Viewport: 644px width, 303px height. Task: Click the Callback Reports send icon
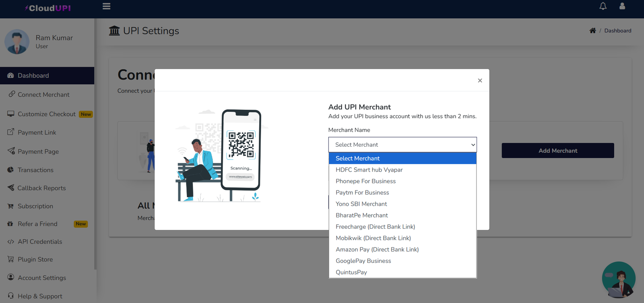11,188
